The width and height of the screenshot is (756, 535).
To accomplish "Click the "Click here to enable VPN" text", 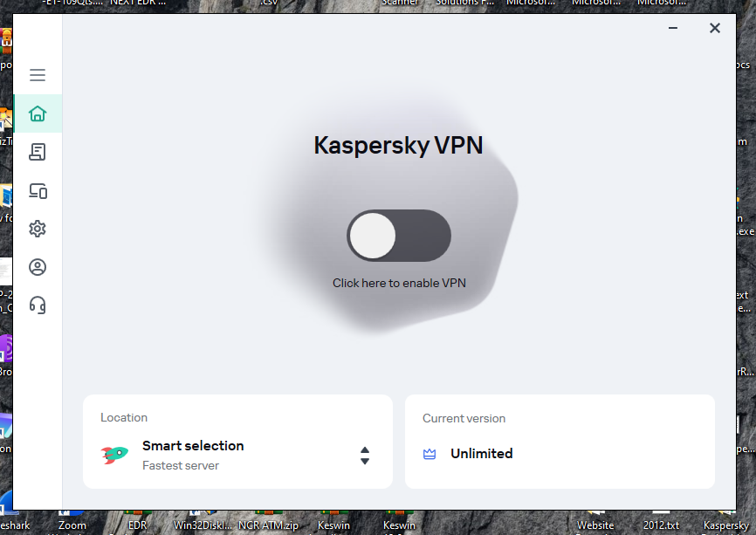I will (399, 283).
